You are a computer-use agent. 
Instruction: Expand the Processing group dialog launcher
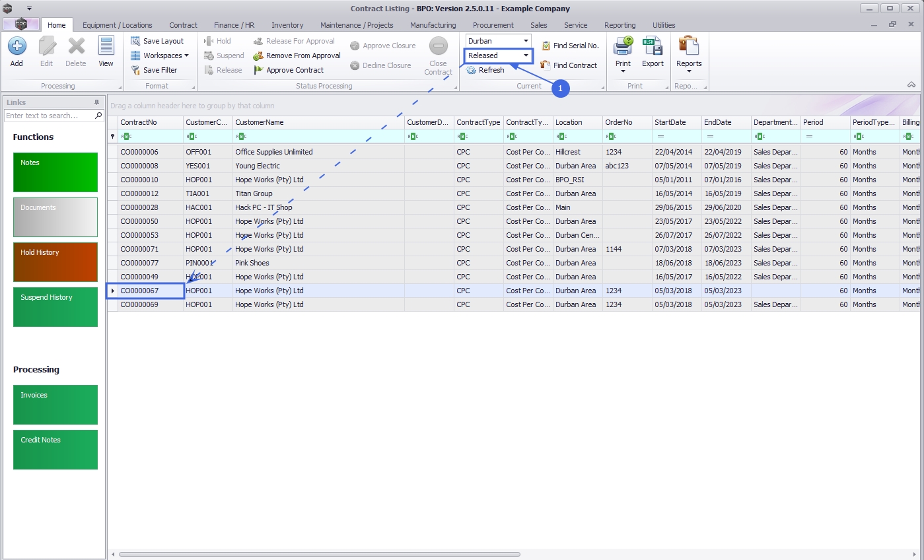click(x=120, y=87)
